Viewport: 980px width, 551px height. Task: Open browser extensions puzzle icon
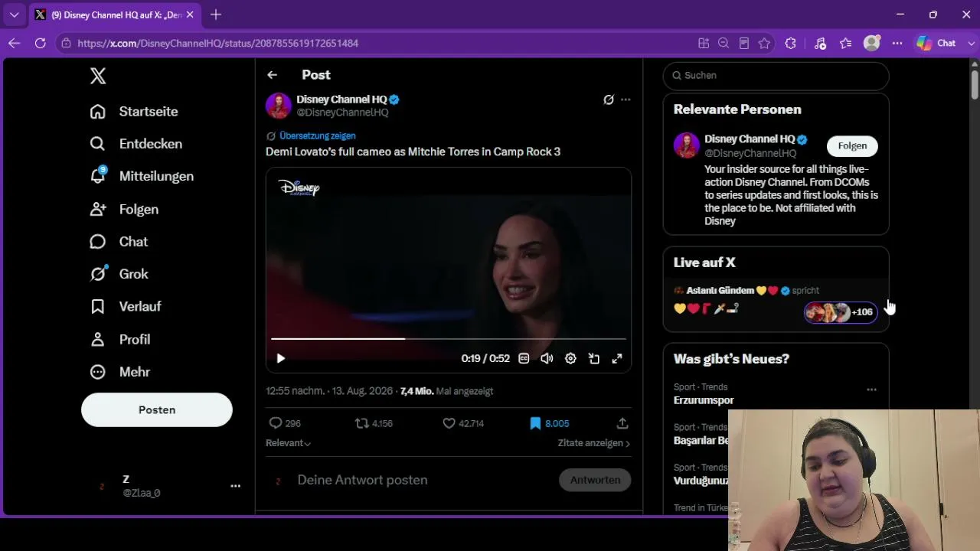click(x=791, y=44)
